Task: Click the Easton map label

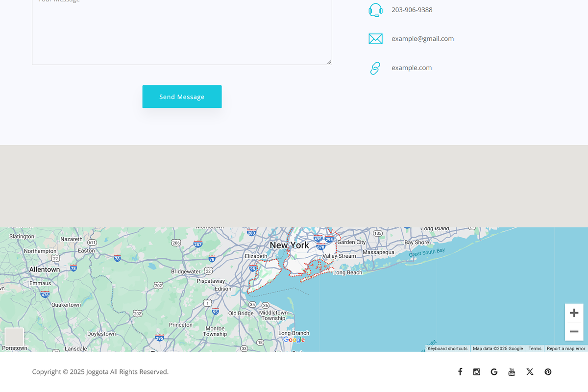Action: click(x=86, y=250)
